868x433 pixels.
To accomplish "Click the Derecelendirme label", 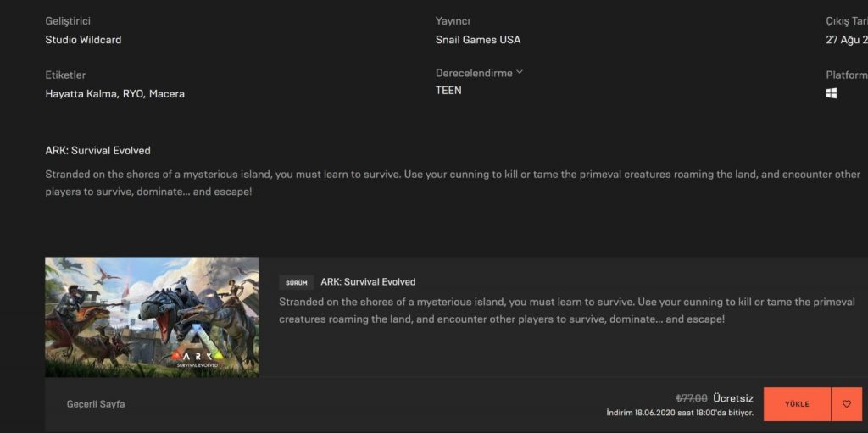I will [x=475, y=73].
